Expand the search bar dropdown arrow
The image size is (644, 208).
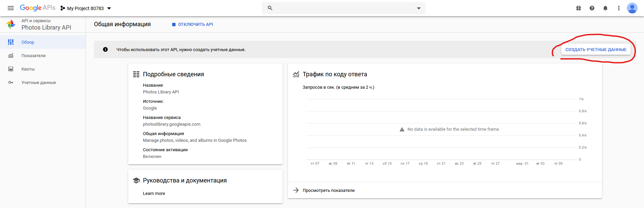419,8
